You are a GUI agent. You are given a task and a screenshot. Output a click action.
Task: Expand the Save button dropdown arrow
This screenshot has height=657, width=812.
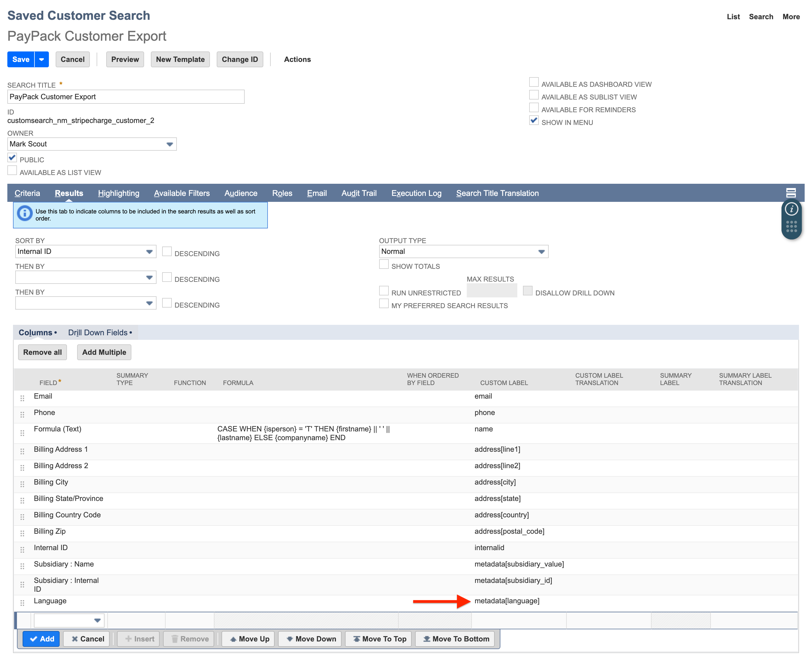coord(41,59)
